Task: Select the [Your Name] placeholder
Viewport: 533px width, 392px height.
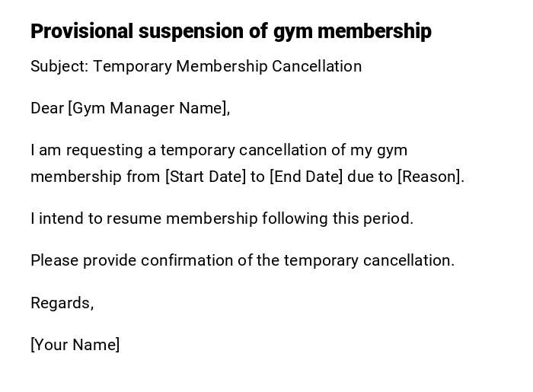Action: pyautogui.click(x=75, y=345)
